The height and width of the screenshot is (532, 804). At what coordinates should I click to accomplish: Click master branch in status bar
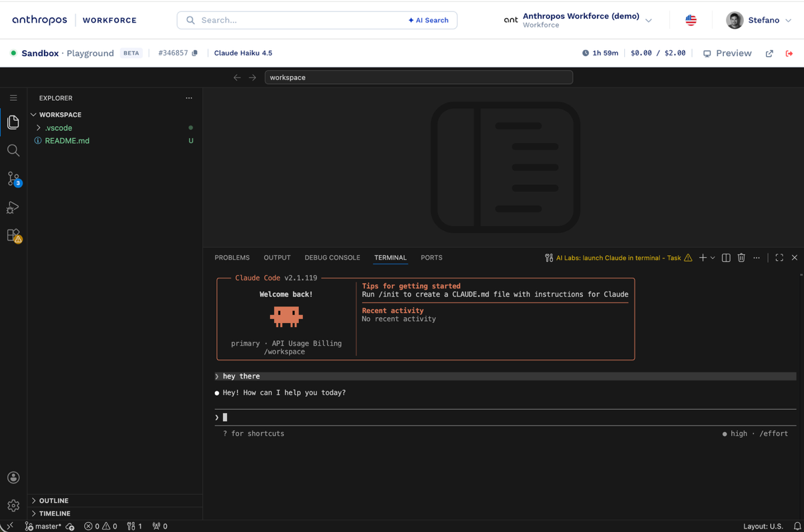43,526
